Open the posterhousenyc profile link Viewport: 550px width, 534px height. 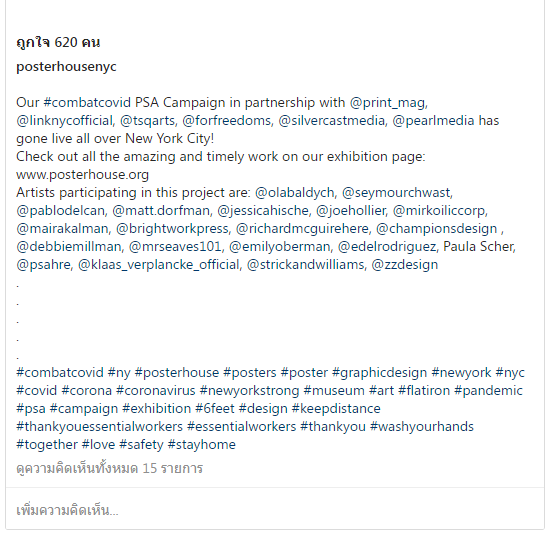66,67
